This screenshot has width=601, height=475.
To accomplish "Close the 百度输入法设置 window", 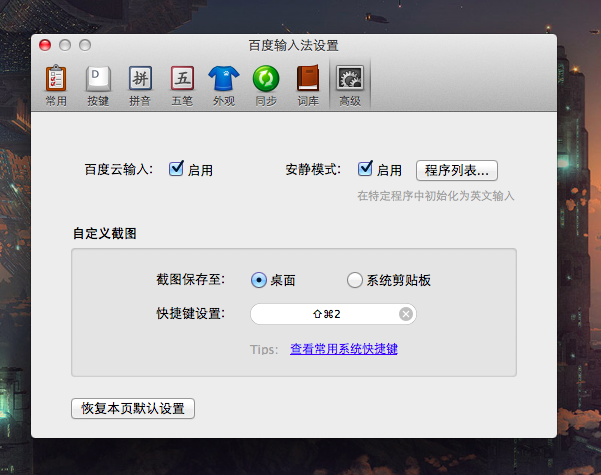I will pos(45,45).
